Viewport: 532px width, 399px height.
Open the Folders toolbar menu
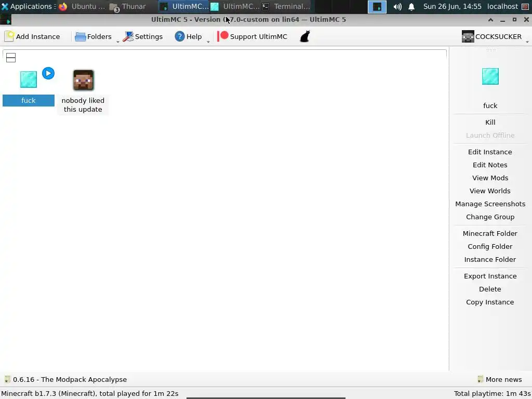pos(93,36)
